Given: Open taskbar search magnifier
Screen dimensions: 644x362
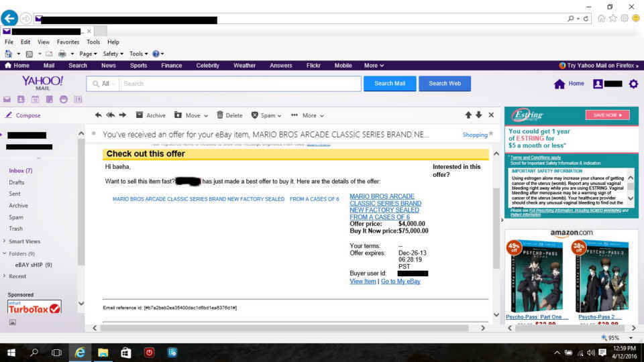Looking at the screenshot, I should point(34,353).
